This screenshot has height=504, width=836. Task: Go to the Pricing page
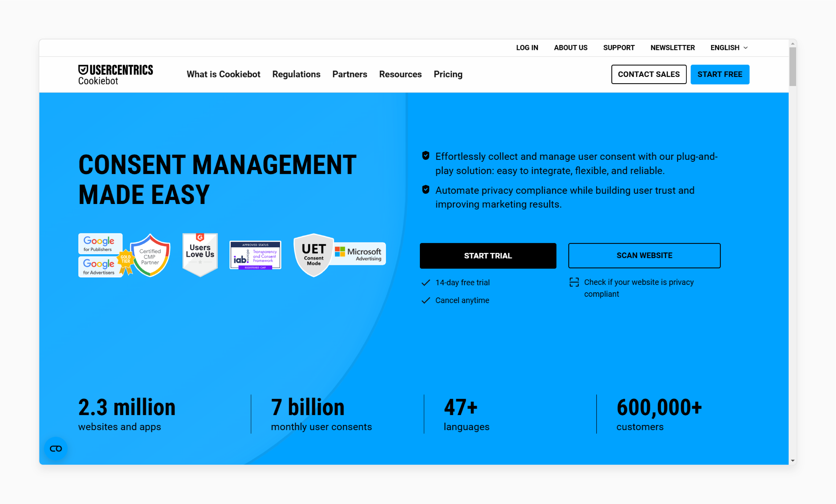448,74
